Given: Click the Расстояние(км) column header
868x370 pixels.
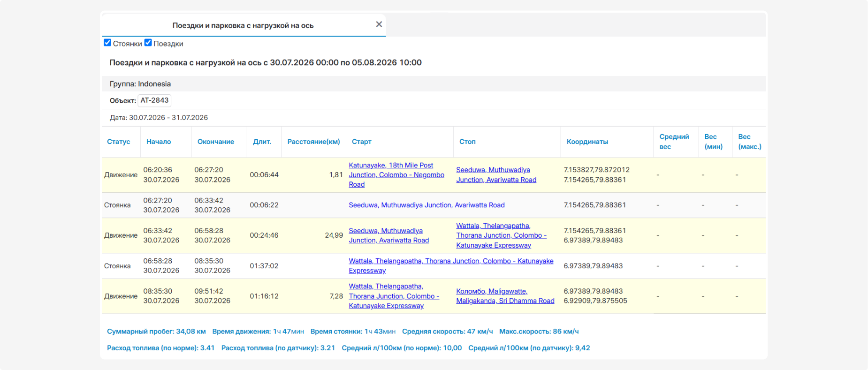Looking at the screenshot, I should pos(314,142).
